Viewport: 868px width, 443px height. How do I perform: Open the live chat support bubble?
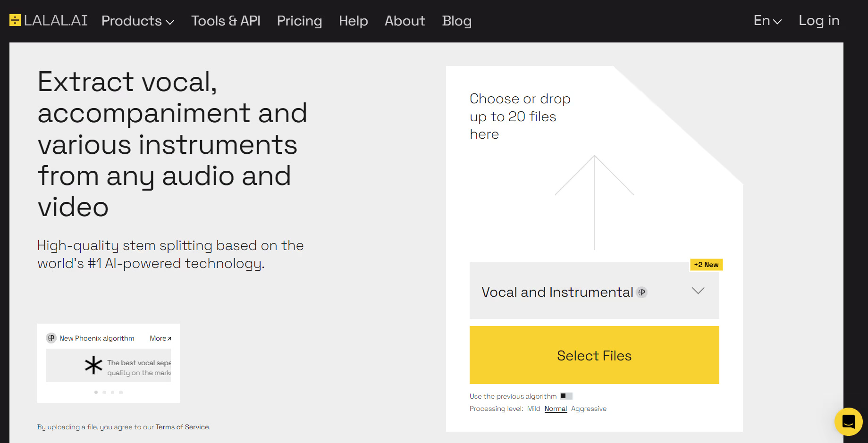tap(848, 421)
